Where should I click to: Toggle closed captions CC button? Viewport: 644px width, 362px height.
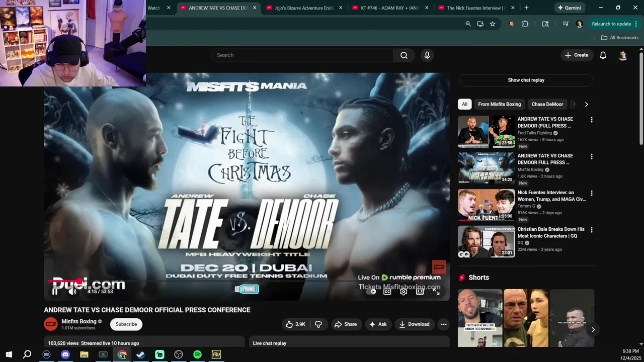pyautogui.click(x=387, y=292)
